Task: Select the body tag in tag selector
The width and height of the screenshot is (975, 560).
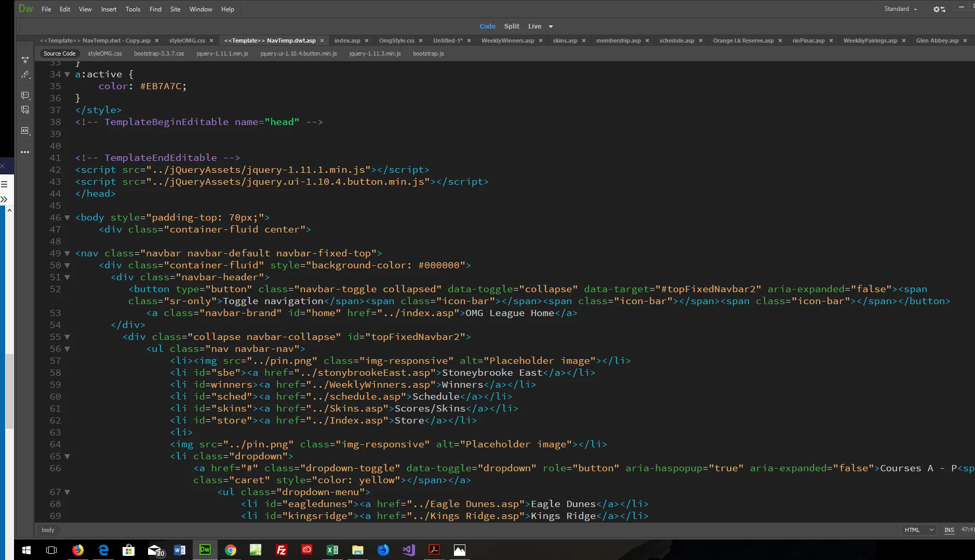Action: point(48,530)
